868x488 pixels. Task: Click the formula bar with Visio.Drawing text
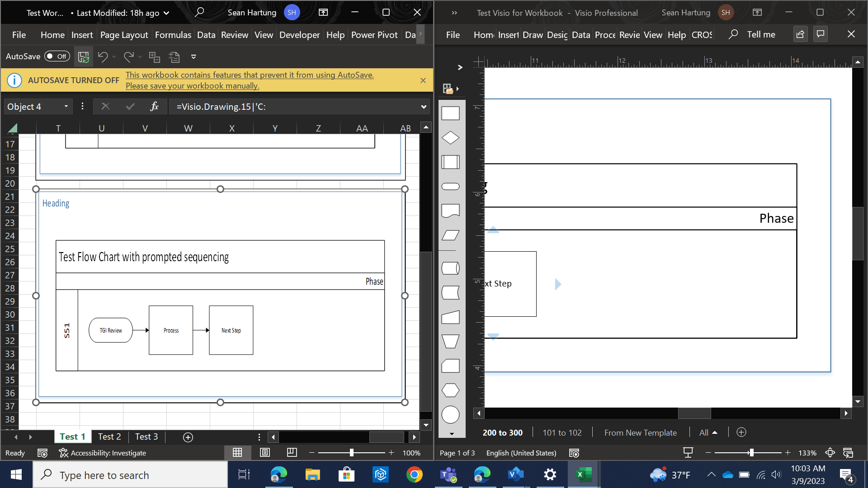click(x=294, y=107)
